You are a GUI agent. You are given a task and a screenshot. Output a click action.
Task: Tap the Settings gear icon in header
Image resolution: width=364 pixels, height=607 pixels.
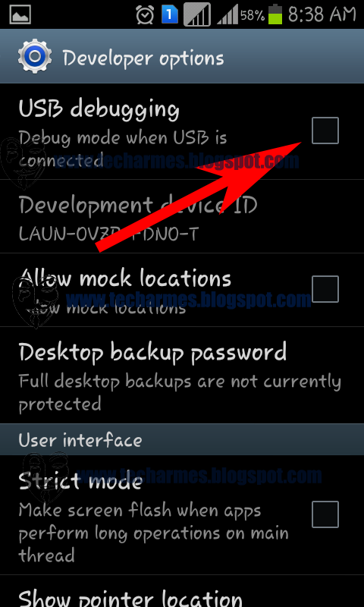point(35,56)
